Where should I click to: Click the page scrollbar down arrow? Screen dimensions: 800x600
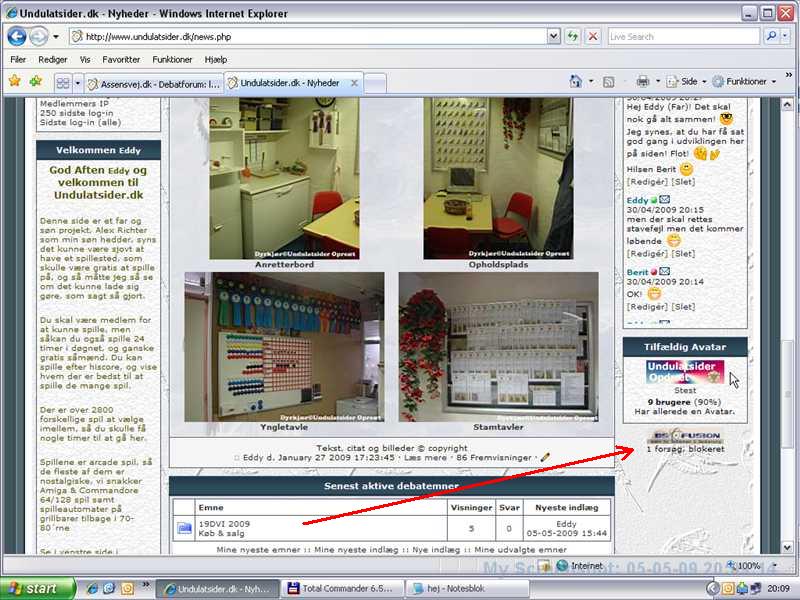(787, 547)
